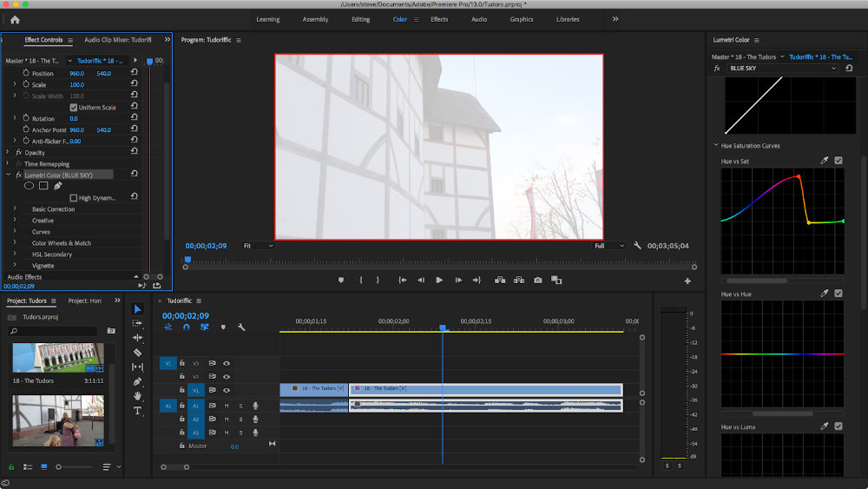
Task: Select the Razor tool
Action: point(138,353)
